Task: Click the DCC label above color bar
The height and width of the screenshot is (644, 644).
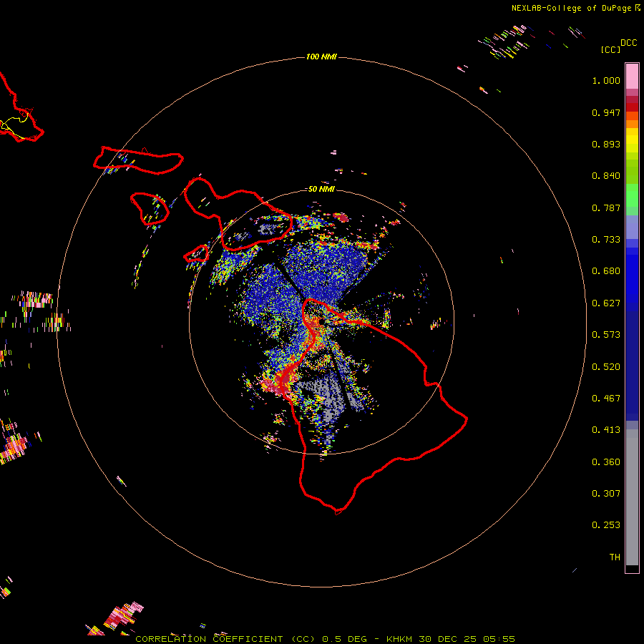Action: 629,43
